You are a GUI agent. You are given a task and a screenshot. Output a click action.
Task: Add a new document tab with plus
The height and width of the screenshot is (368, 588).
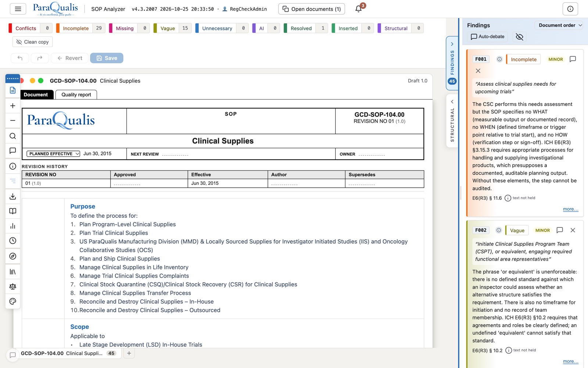[129, 353]
